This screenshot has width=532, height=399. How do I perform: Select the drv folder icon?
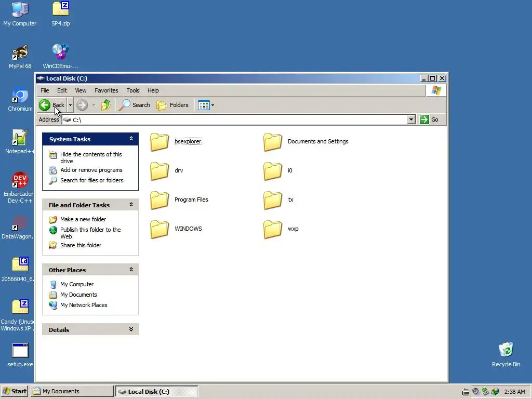pyautogui.click(x=159, y=170)
